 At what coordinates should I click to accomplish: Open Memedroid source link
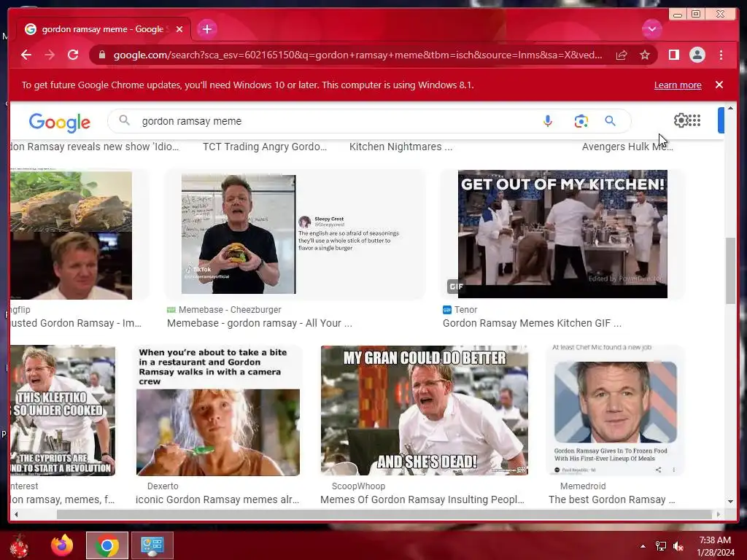tap(583, 486)
